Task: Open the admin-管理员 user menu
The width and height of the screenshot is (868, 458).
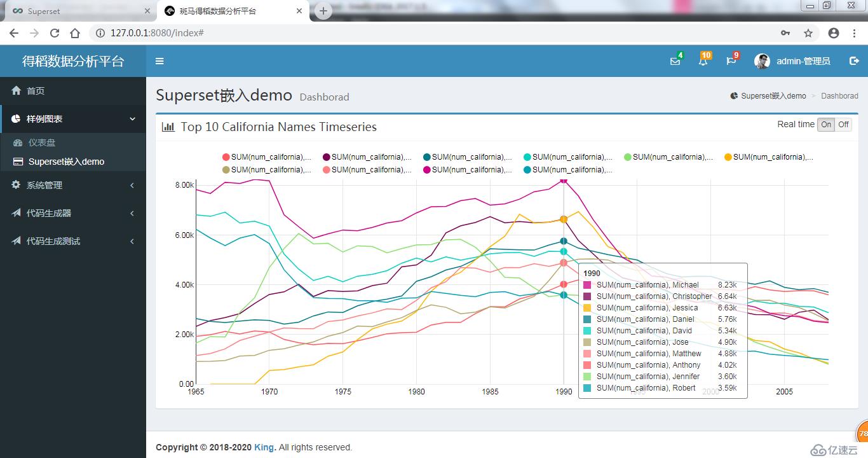Action: (792, 61)
